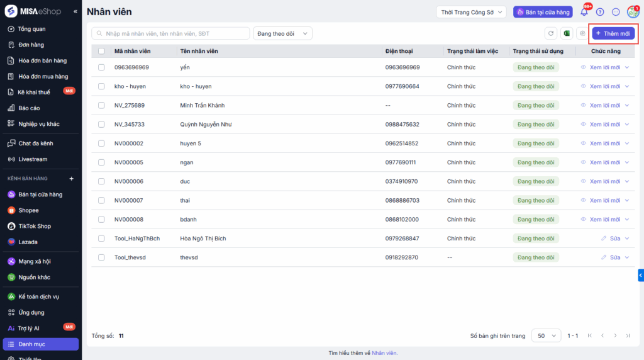Go to the first page

click(590, 335)
